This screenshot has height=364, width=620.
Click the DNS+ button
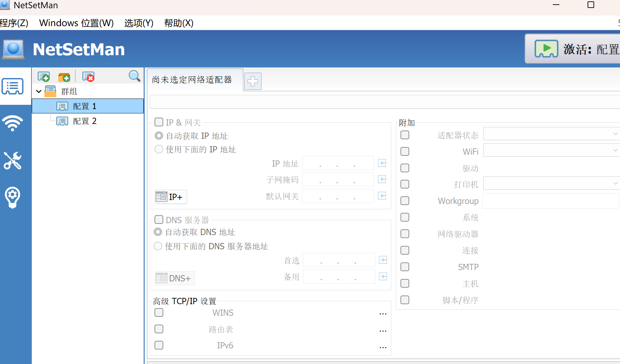[175, 278]
